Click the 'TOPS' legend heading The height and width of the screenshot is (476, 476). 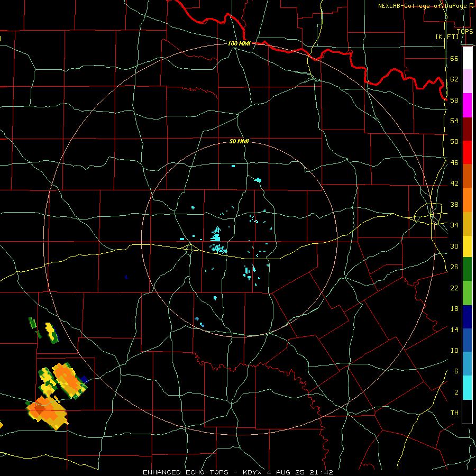[x=465, y=31]
